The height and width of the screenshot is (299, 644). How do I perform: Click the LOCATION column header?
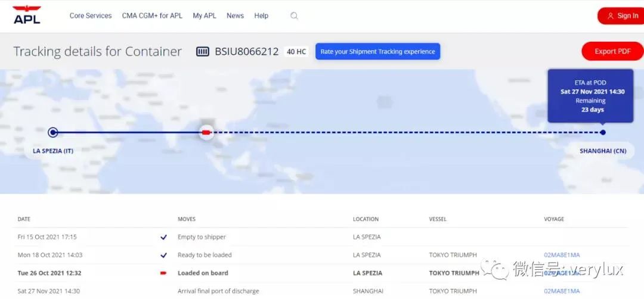click(x=366, y=219)
